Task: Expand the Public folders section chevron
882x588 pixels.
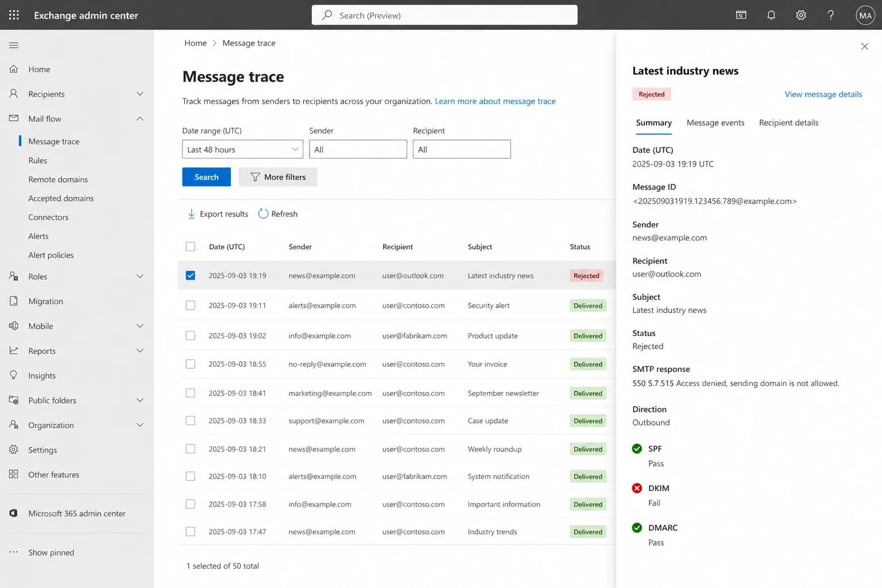Action: point(140,400)
